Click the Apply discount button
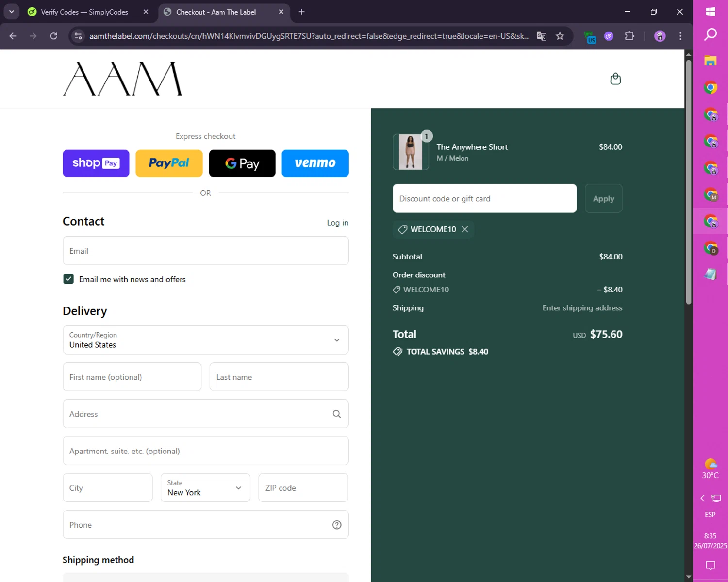The height and width of the screenshot is (582, 728). 604,198
